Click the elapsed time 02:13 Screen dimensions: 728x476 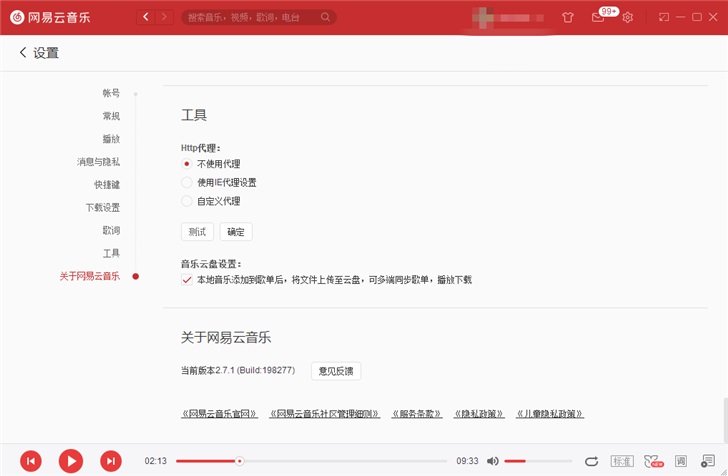point(156,461)
